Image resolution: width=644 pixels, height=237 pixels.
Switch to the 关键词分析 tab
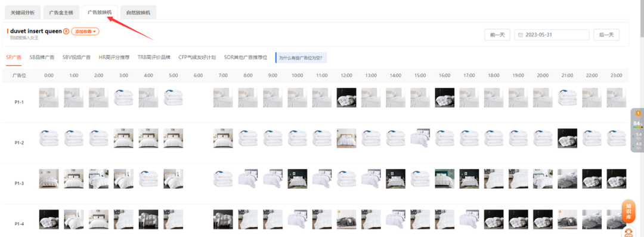[x=23, y=13]
